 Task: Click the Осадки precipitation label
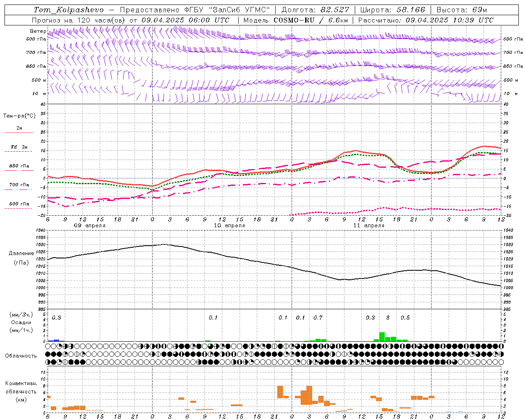point(21,322)
